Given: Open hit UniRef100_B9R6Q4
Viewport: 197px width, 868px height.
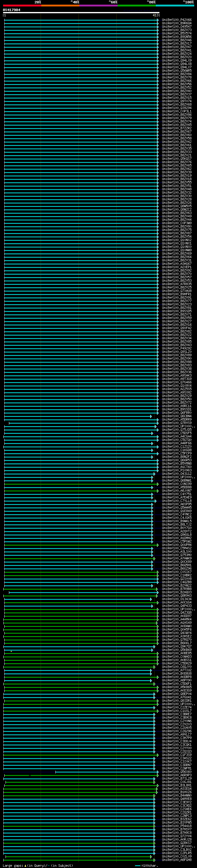Looking at the screenshot, I should coord(176,23).
